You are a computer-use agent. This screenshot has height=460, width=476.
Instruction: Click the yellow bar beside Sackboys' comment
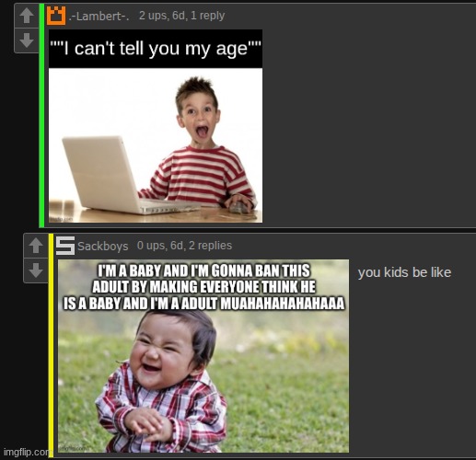51,345
